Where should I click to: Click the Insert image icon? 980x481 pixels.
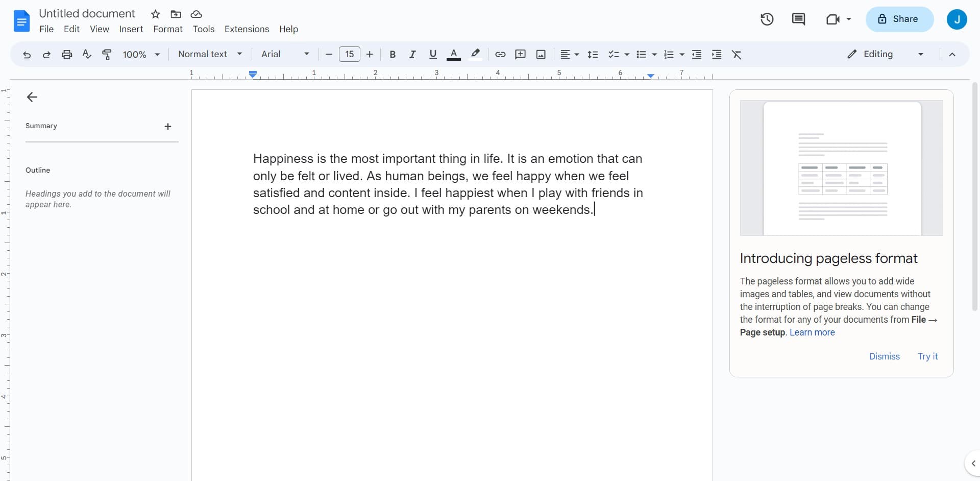(541, 55)
